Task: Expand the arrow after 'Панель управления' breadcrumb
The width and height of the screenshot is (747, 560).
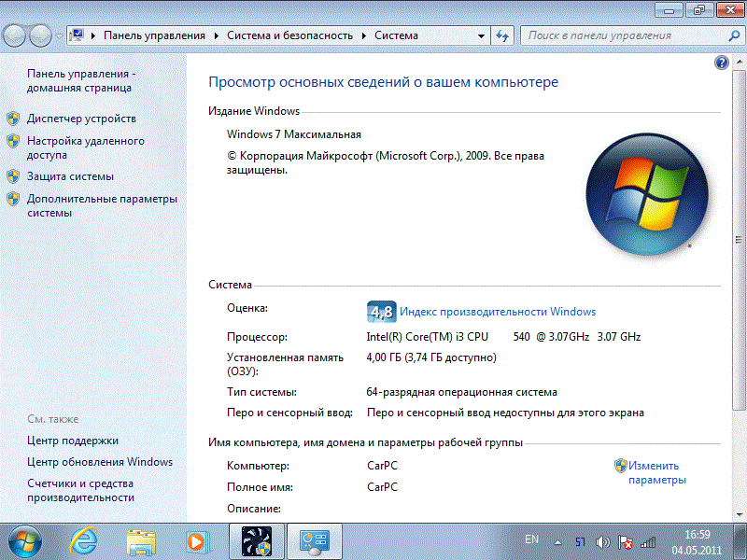Action: (x=216, y=35)
